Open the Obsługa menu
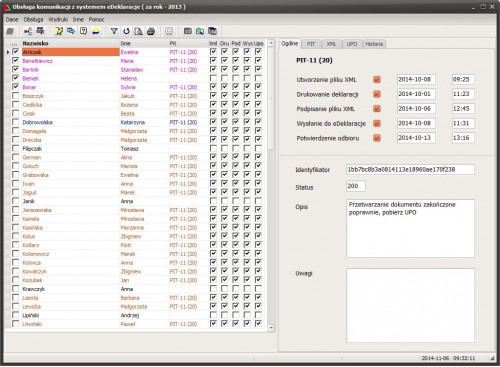Viewport: 500px width, 367px height. pyautogui.click(x=33, y=20)
